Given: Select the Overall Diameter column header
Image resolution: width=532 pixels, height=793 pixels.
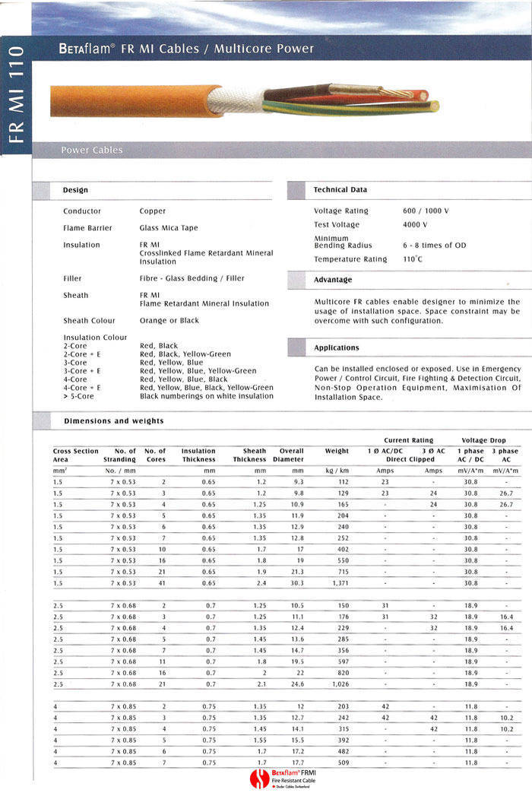Looking at the screenshot, I should coord(287,455).
